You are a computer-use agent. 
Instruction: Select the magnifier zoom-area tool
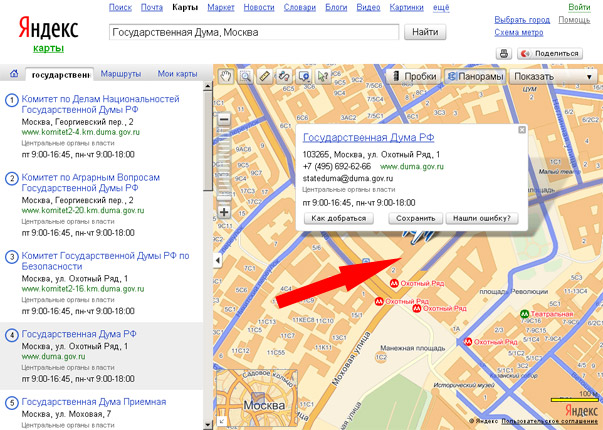[245, 76]
